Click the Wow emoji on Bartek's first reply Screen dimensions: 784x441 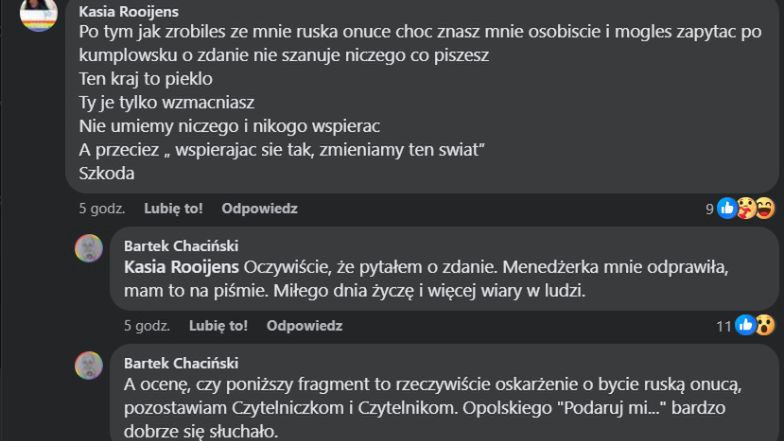click(x=764, y=325)
